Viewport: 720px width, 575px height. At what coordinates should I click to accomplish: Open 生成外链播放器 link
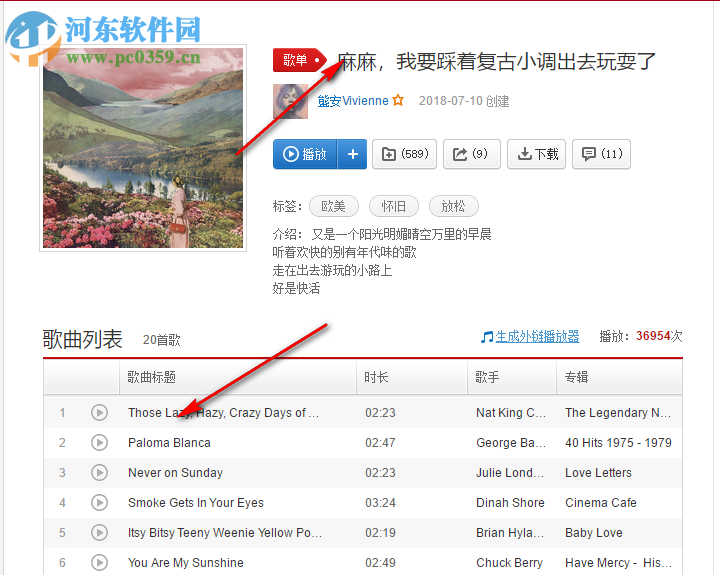(x=537, y=337)
